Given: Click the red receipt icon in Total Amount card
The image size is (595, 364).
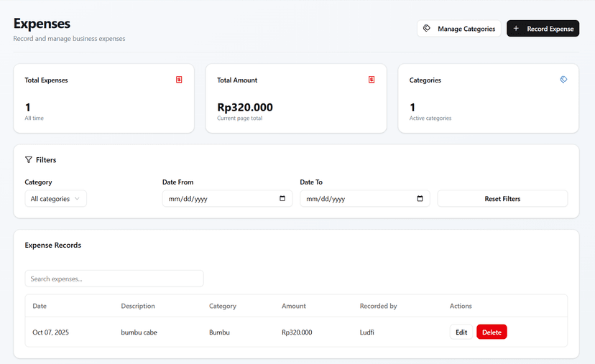Looking at the screenshot, I should pyautogui.click(x=372, y=80).
